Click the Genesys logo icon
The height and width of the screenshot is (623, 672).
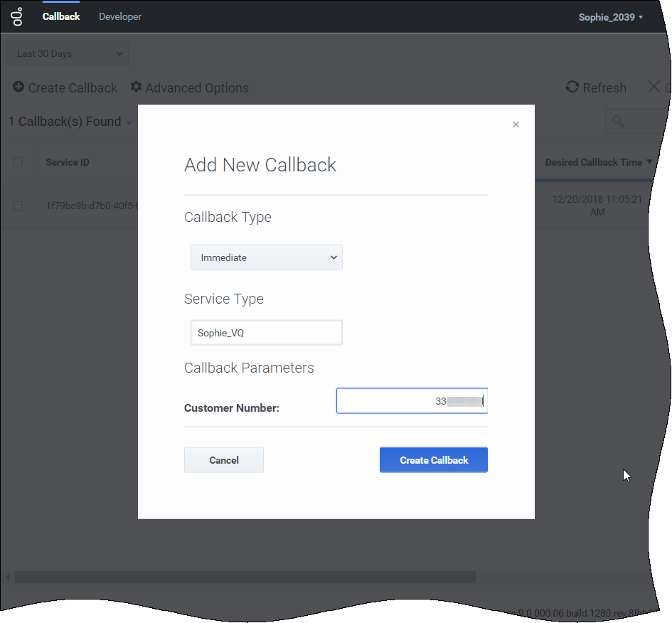point(18,16)
